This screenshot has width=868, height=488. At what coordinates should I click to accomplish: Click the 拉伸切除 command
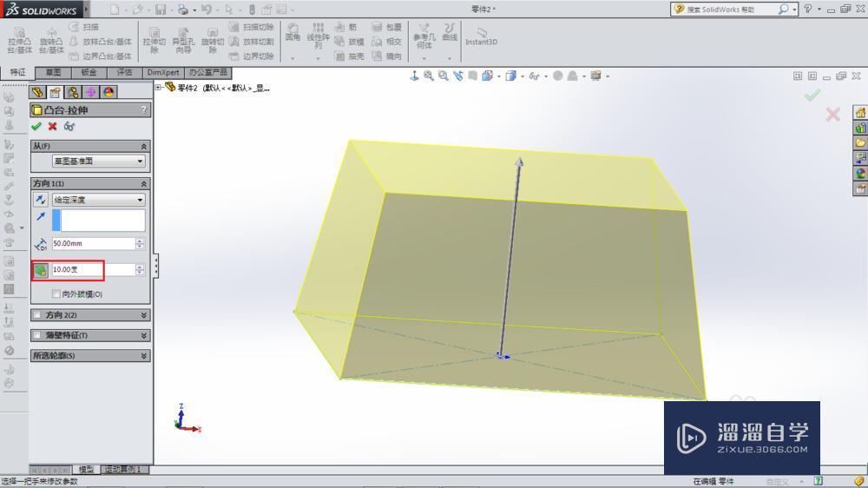coord(154,40)
